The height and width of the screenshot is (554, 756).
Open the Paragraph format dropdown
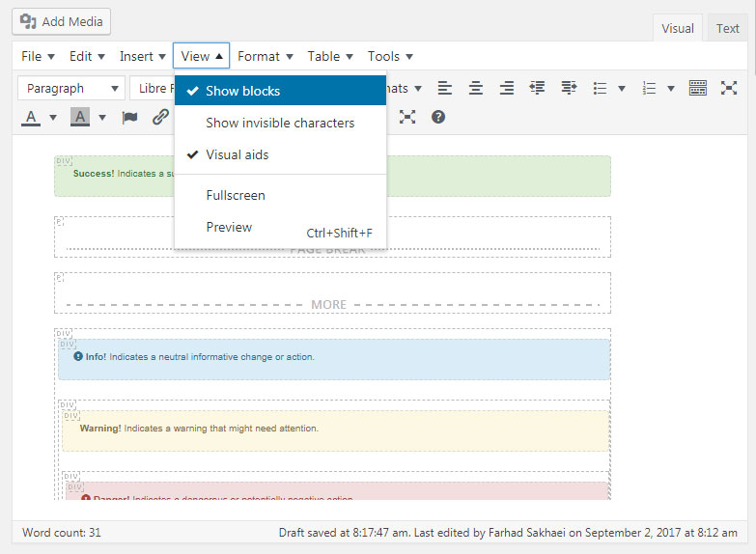[71, 88]
